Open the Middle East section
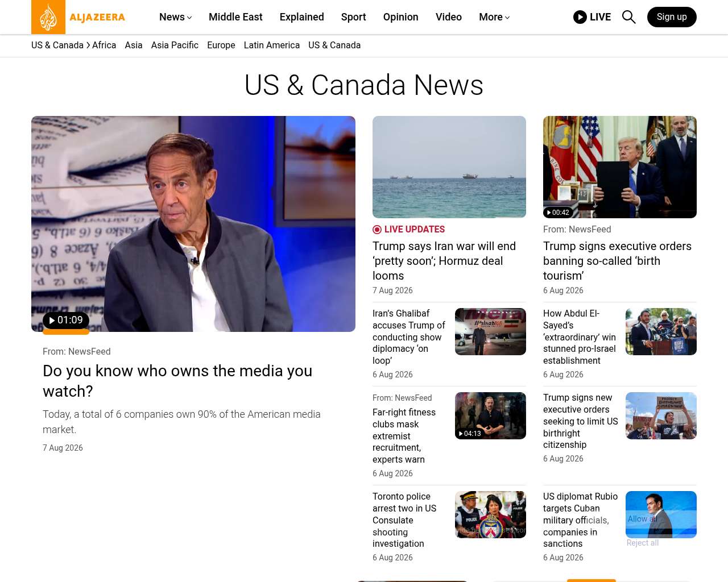Viewport: 728px width, 582px height. point(235,17)
